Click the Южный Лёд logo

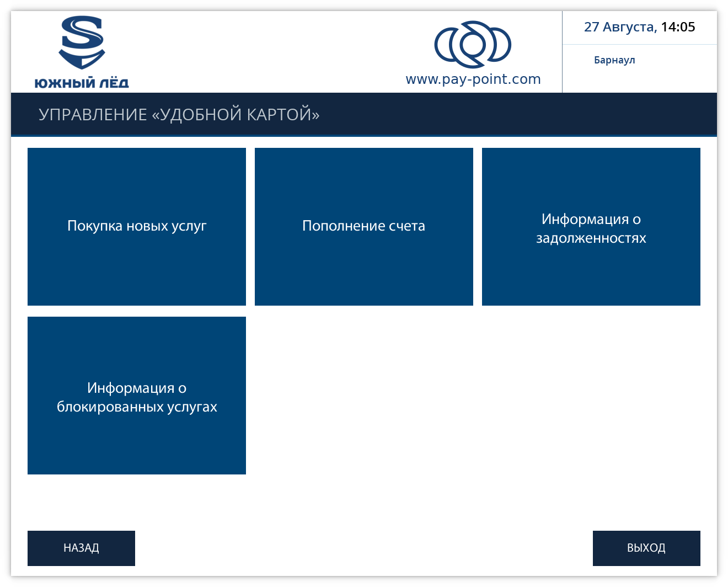(x=82, y=52)
